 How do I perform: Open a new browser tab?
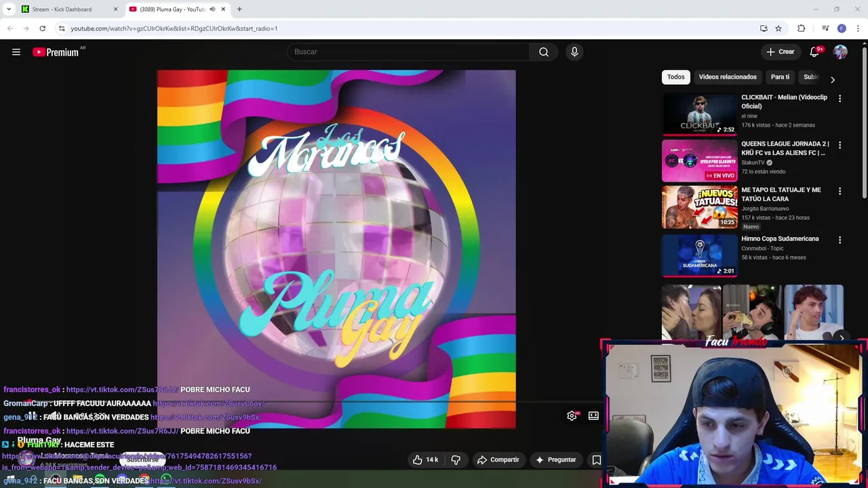click(x=239, y=9)
